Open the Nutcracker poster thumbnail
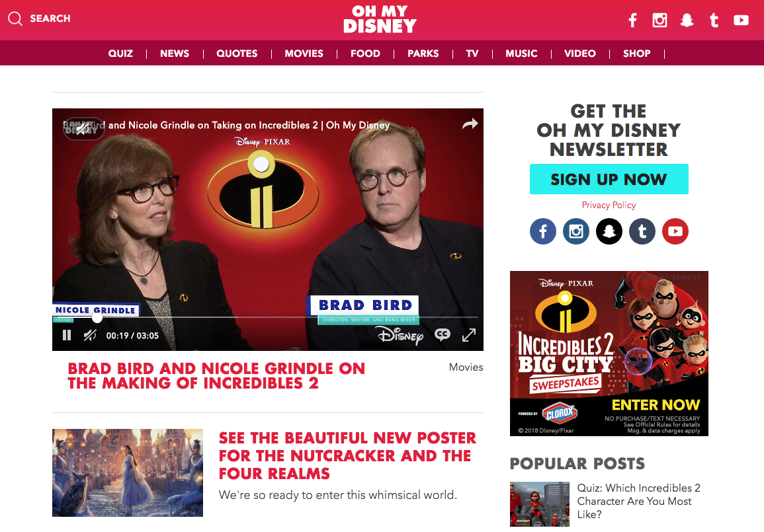Viewport: 764px width, 532px height. pyautogui.click(x=128, y=473)
